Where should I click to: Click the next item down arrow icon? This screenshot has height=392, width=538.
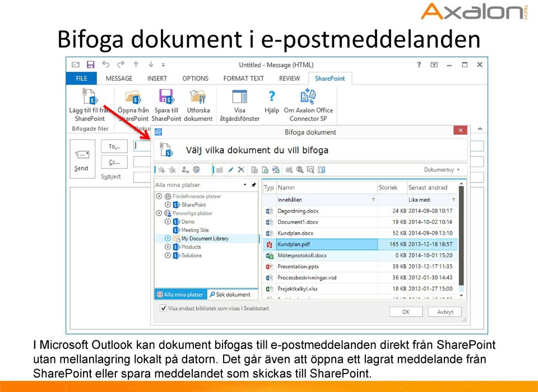coord(151,64)
